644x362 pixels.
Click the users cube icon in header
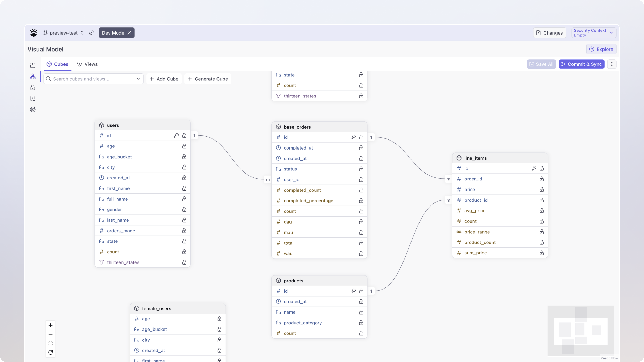coord(102,125)
